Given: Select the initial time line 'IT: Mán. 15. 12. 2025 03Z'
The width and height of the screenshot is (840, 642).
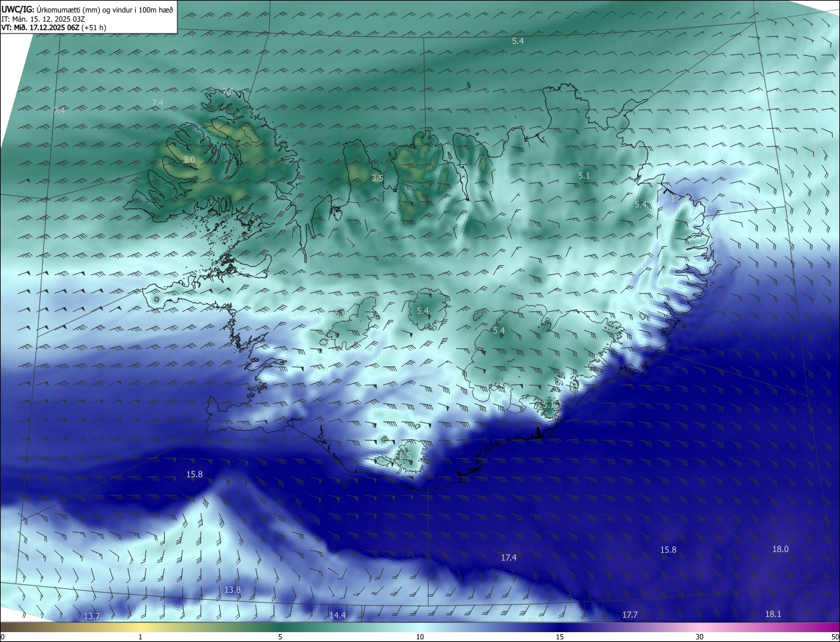Looking at the screenshot, I should click(43, 19).
